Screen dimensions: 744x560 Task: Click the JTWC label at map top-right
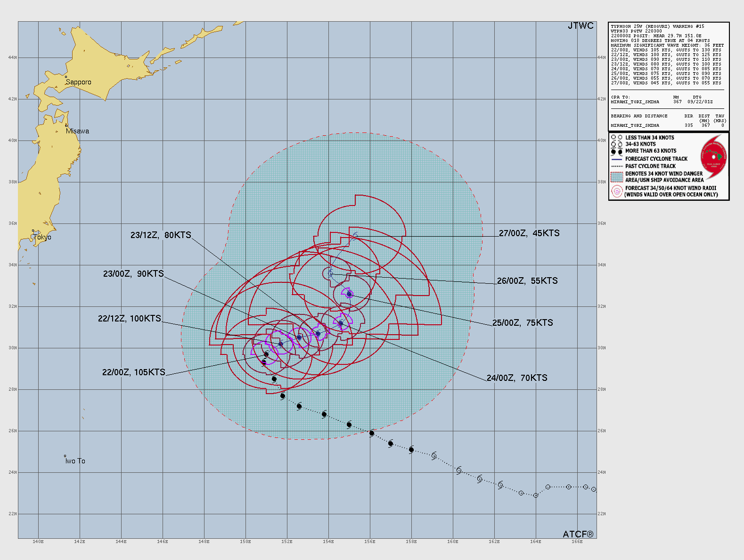coord(580,26)
